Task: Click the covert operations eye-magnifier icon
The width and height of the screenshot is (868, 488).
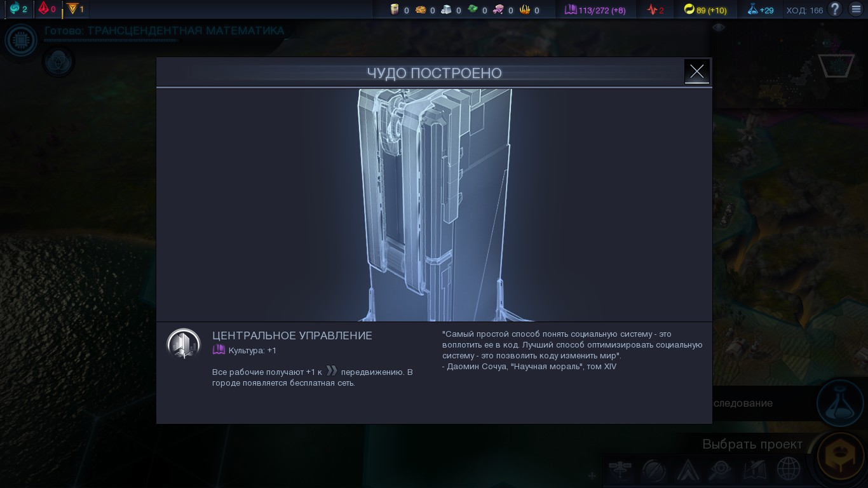Action: (721, 470)
